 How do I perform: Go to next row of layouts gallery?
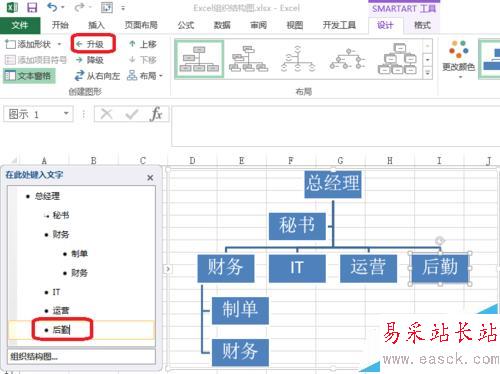click(427, 60)
